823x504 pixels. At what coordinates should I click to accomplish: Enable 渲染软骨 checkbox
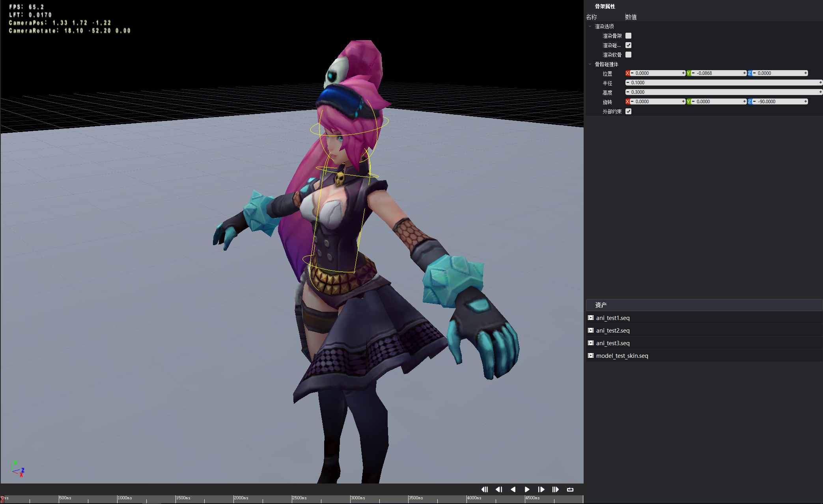[629, 55]
